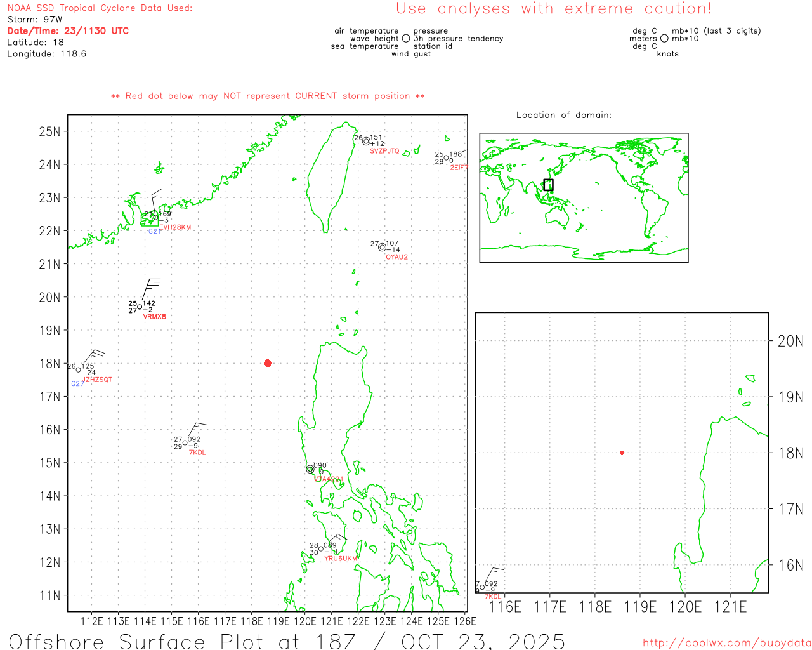Click the blue G27 gust label

click(77, 384)
